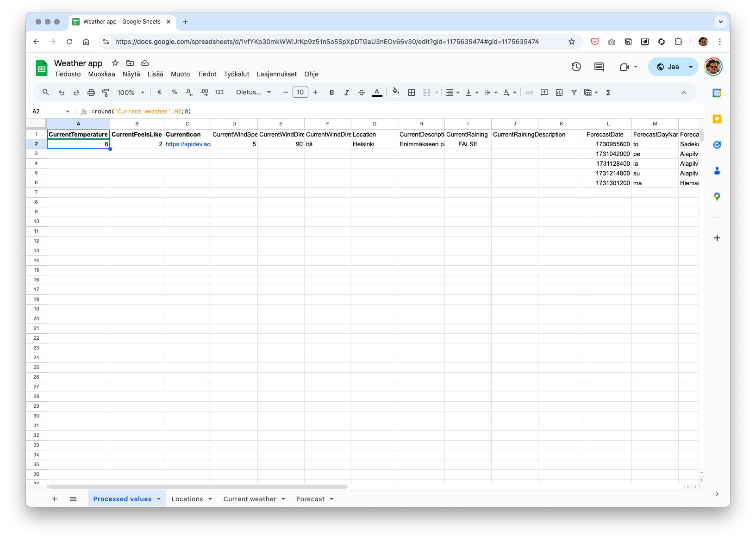Click the functions sigma icon
The width and height of the screenshot is (756, 536).
608,93
